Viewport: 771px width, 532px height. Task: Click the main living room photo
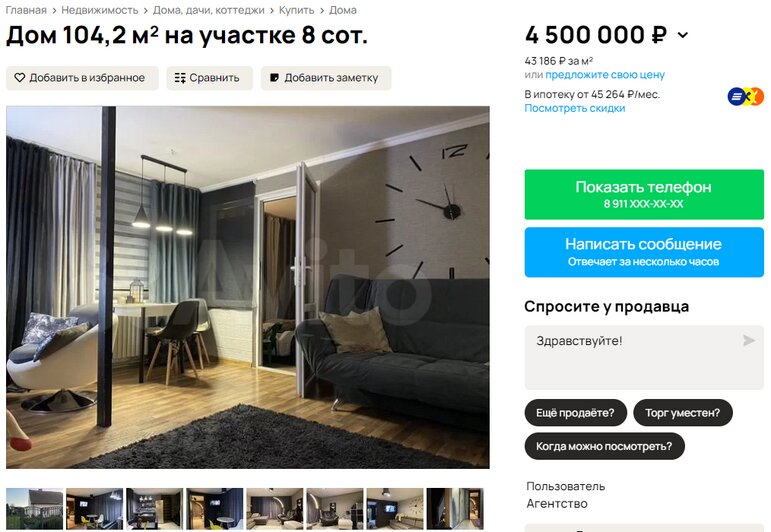248,287
